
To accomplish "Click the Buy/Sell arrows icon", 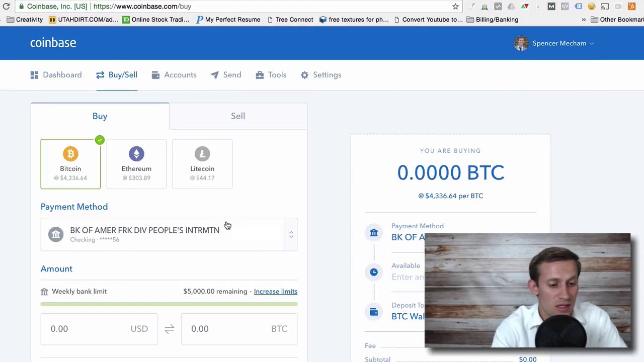I will 100,75.
